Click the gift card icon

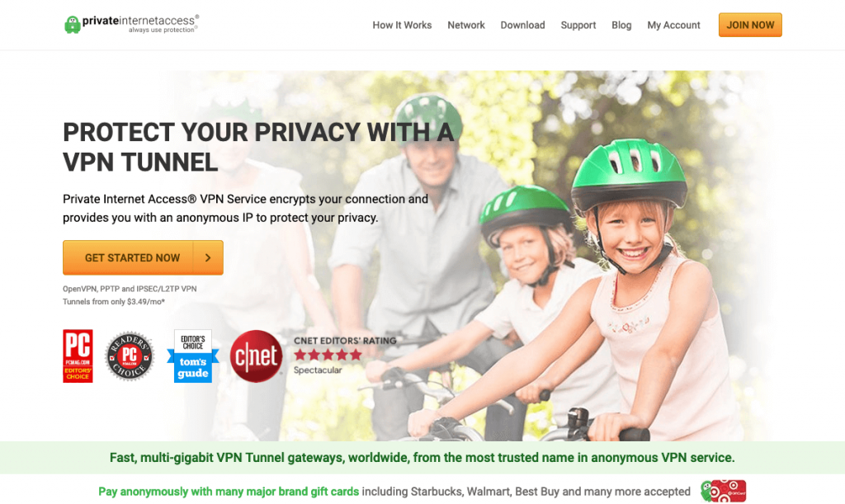point(723,491)
